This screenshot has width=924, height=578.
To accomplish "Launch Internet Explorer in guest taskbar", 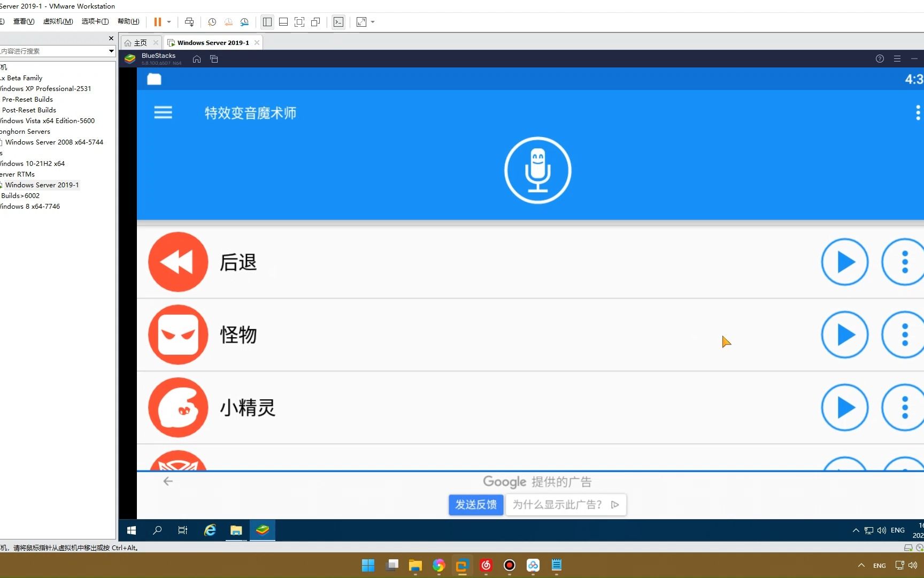I will 210,530.
